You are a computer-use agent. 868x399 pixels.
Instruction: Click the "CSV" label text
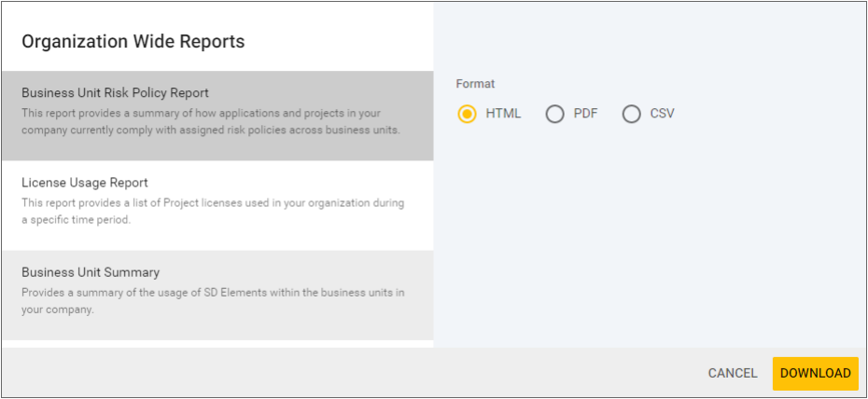tap(662, 114)
